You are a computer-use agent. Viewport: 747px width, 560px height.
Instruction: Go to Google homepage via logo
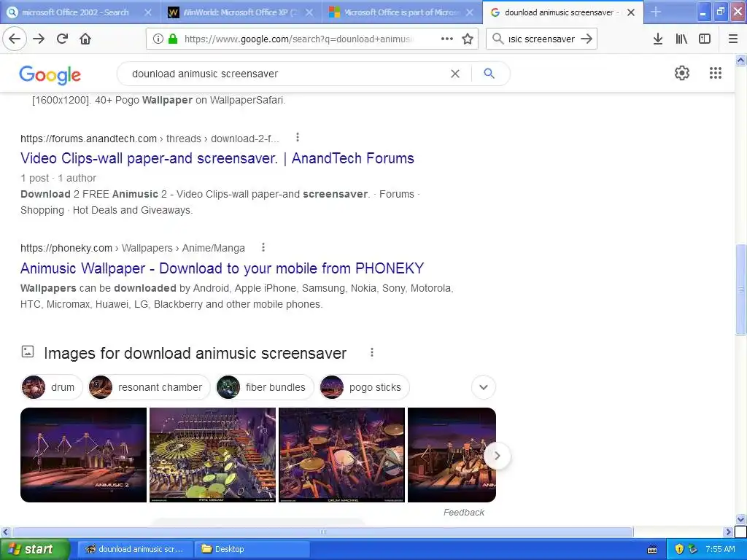pyautogui.click(x=50, y=75)
